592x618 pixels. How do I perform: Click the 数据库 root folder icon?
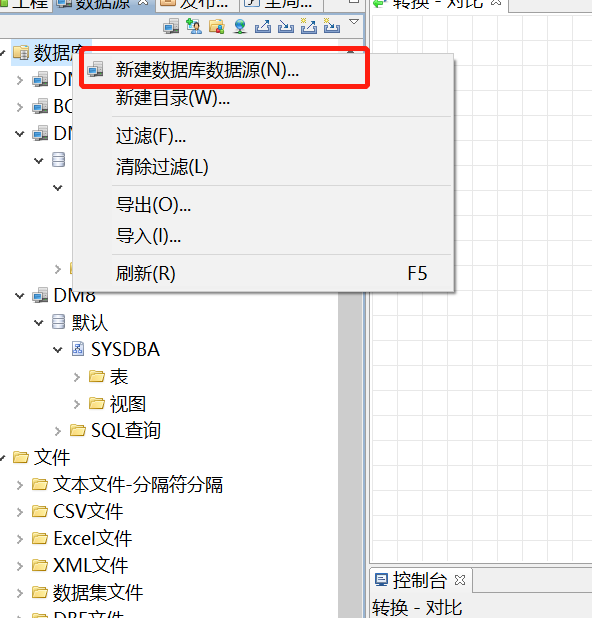21,52
